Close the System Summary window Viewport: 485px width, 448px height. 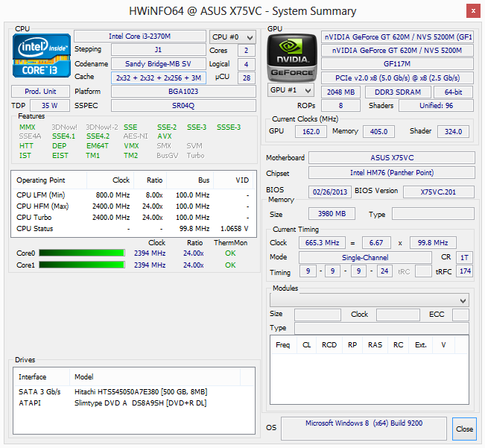[x=473, y=11]
